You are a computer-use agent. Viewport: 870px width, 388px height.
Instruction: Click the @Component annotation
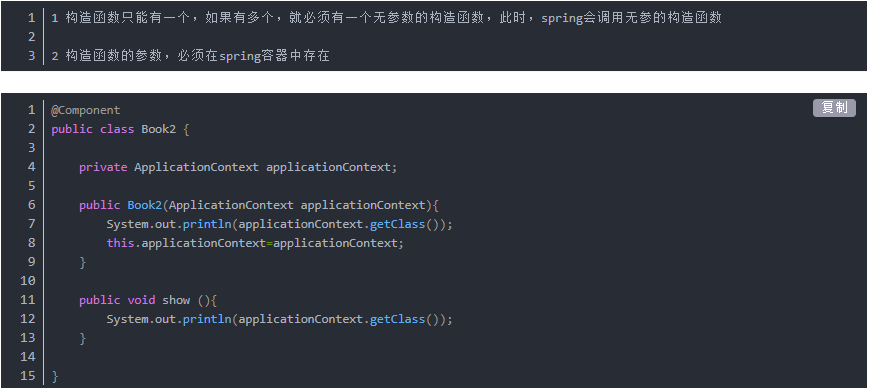pos(85,110)
